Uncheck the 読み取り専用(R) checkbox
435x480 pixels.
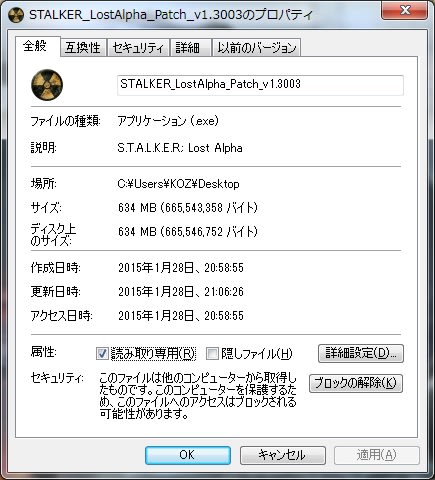point(102,353)
